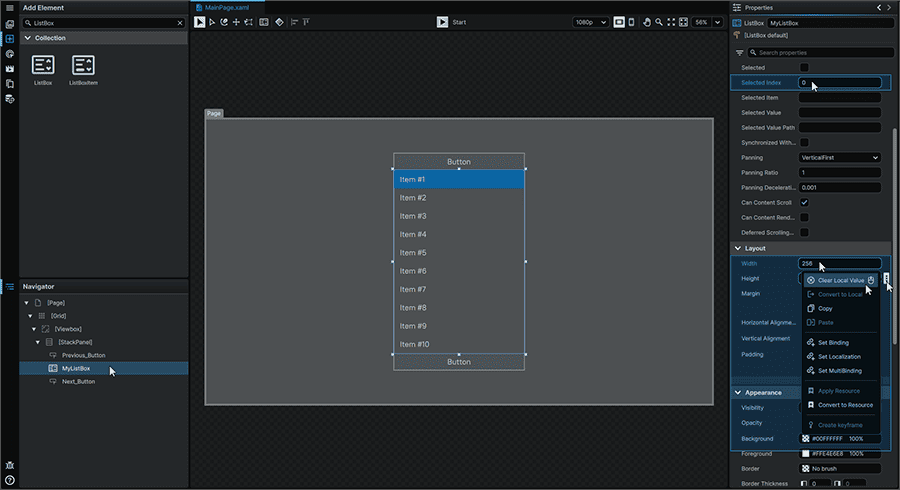Click the Border No brush swatch
900x490 pixels.
(x=805, y=468)
